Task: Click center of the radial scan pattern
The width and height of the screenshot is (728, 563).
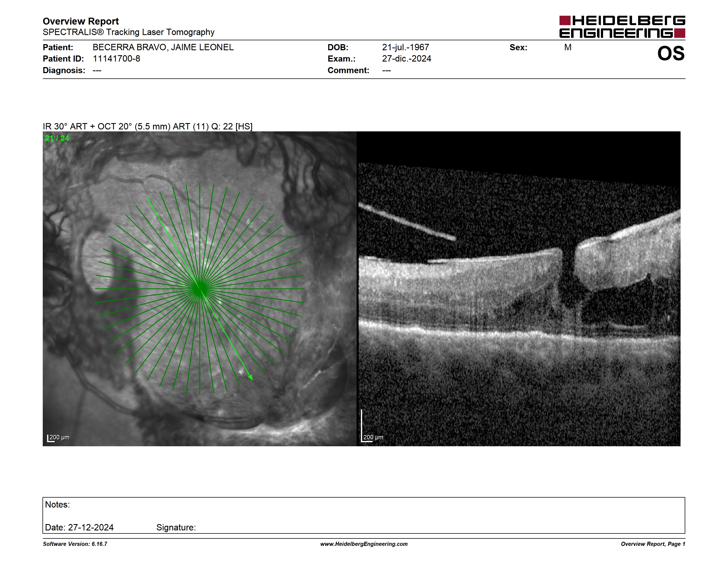Action: pos(199,289)
